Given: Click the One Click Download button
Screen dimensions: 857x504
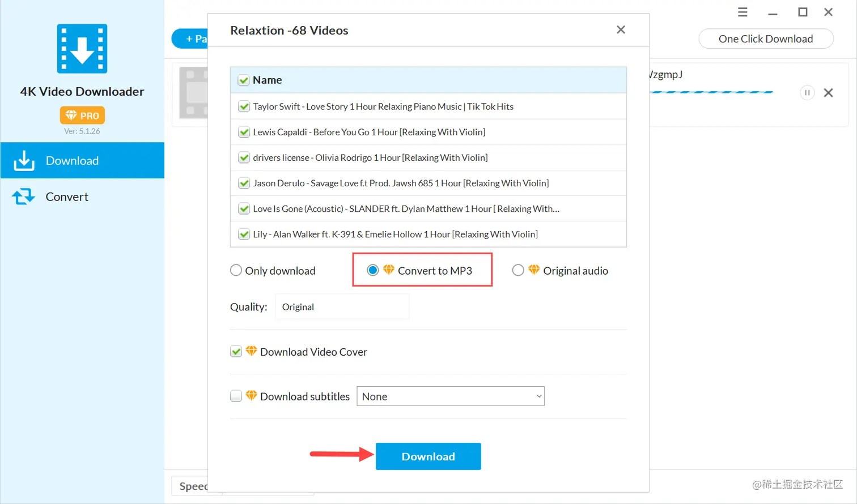Looking at the screenshot, I should [x=766, y=39].
